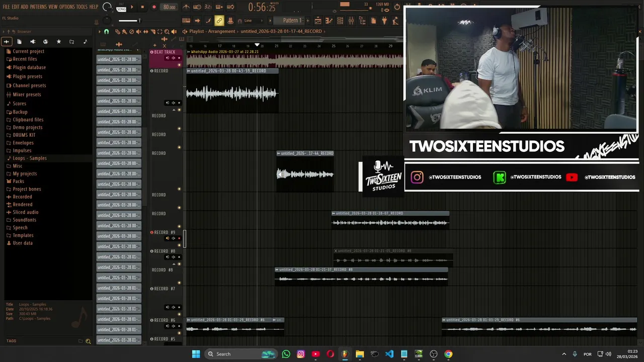Select the playlist Select tool
The width and height of the screenshot is (644, 362).
click(159, 31)
